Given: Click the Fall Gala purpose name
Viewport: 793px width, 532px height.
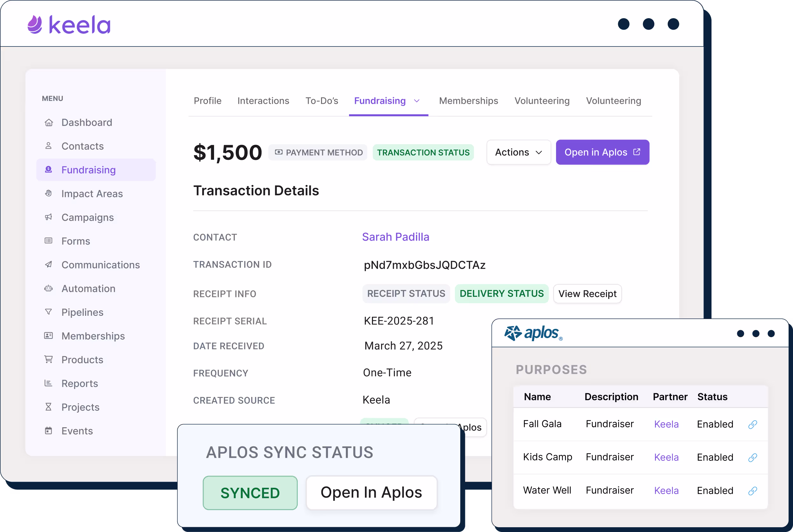Looking at the screenshot, I should [542, 424].
